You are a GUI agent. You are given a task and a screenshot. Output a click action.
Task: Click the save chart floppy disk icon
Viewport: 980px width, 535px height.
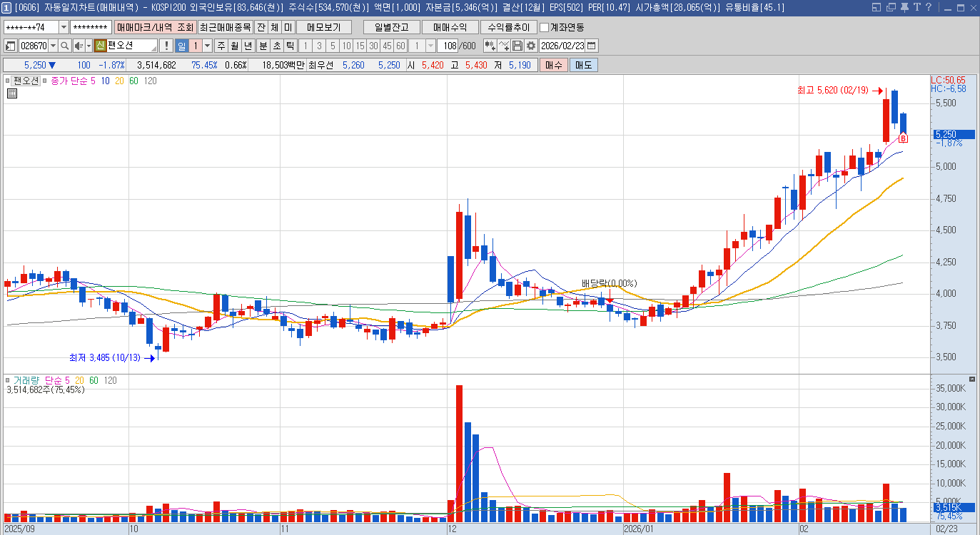pos(517,46)
